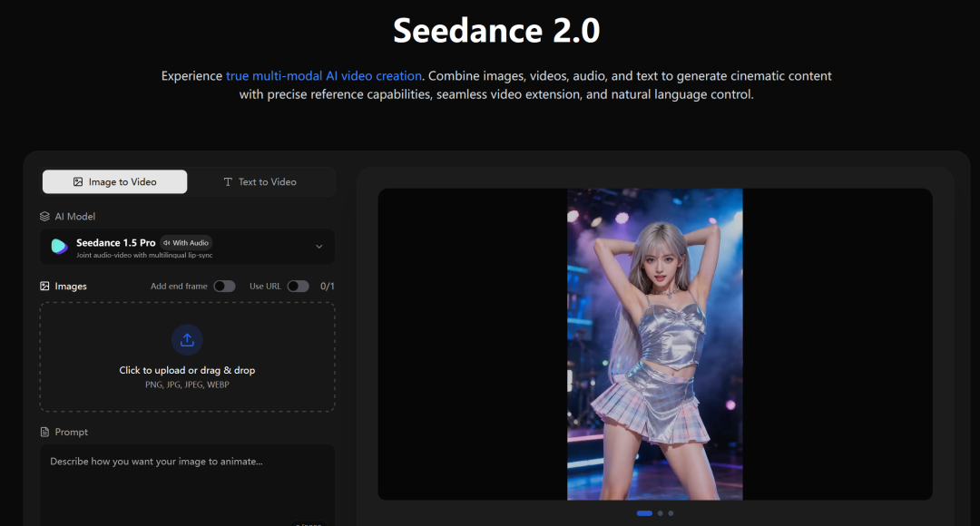Click the Prompt document icon

tap(44, 432)
